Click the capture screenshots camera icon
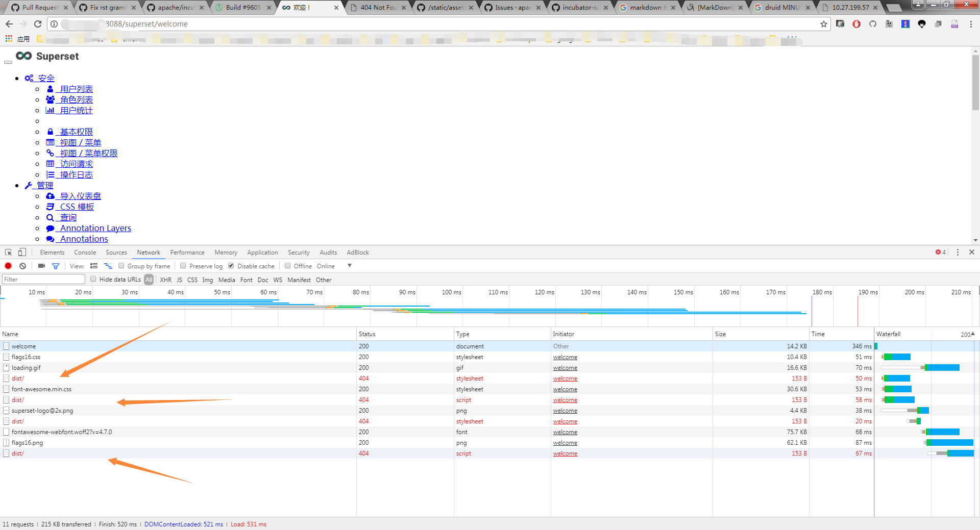 [42, 266]
